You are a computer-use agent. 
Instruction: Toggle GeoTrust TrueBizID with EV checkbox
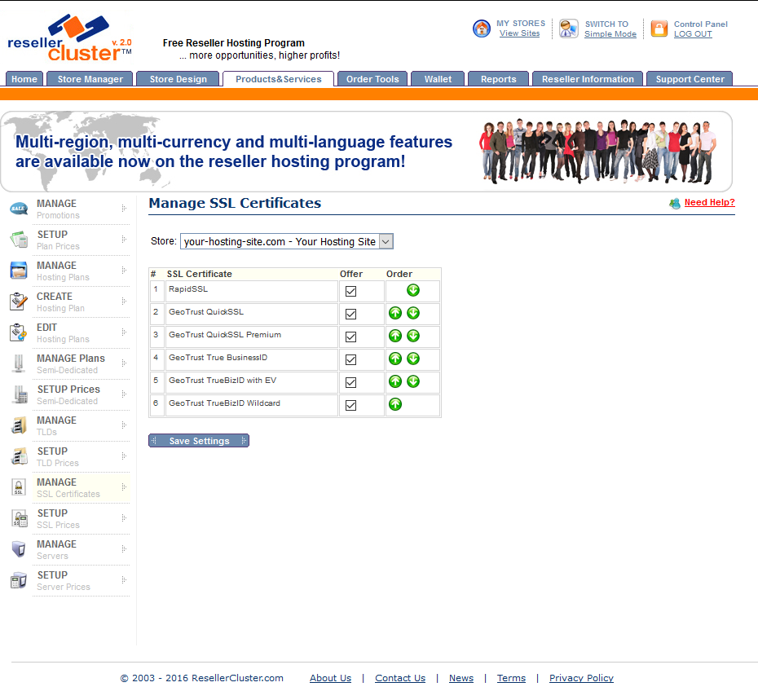[x=351, y=382]
